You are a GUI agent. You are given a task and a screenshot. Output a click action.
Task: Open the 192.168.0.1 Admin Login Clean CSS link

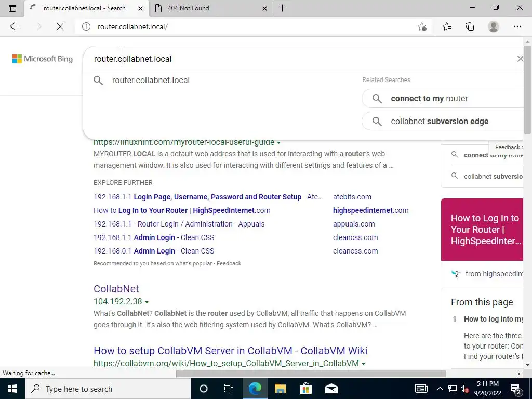click(154, 251)
